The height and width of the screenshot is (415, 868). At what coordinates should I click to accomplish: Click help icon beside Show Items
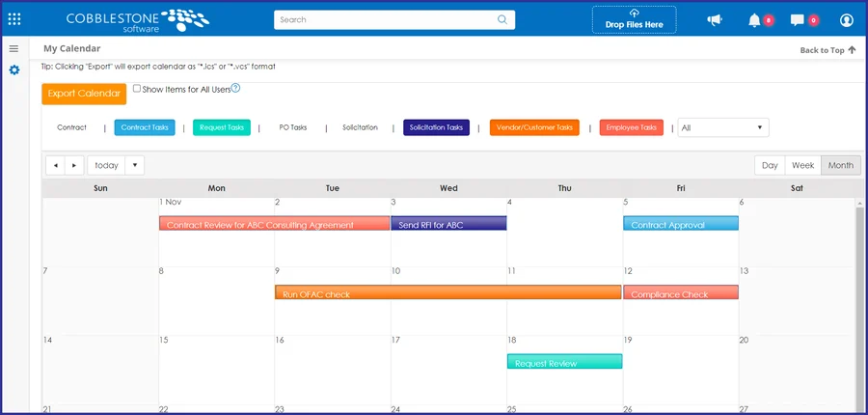coord(235,89)
